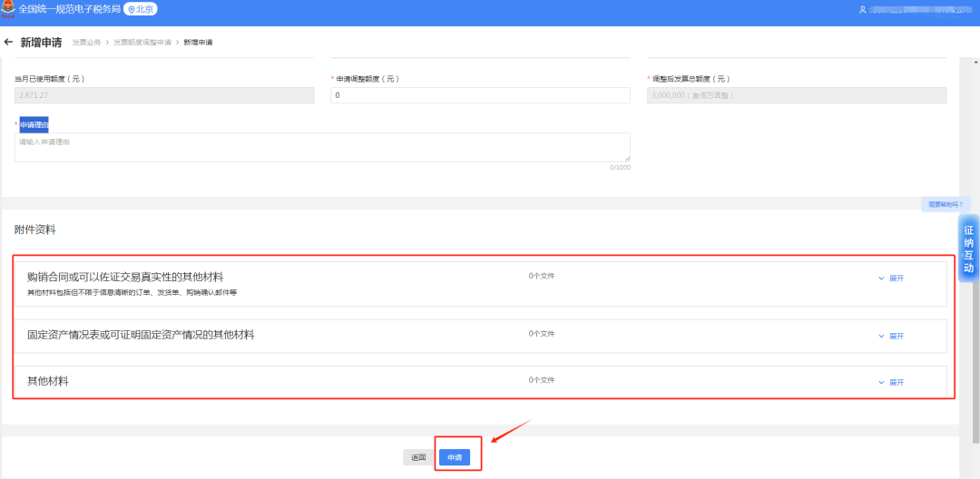
Task: Click the back arrow beside 新增申请
Action: [x=8, y=43]
